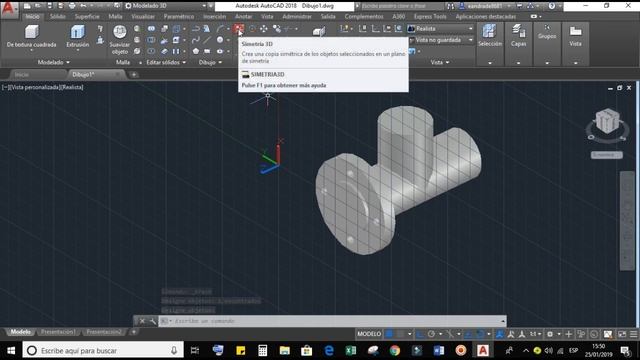
Task: Open the Visualizar ribbon tab
Action: tap(143, 17)
